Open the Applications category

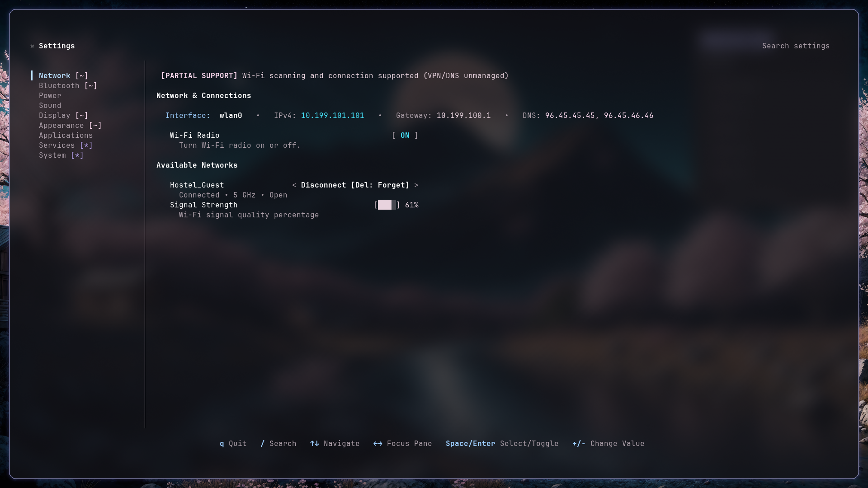[66, 136]
